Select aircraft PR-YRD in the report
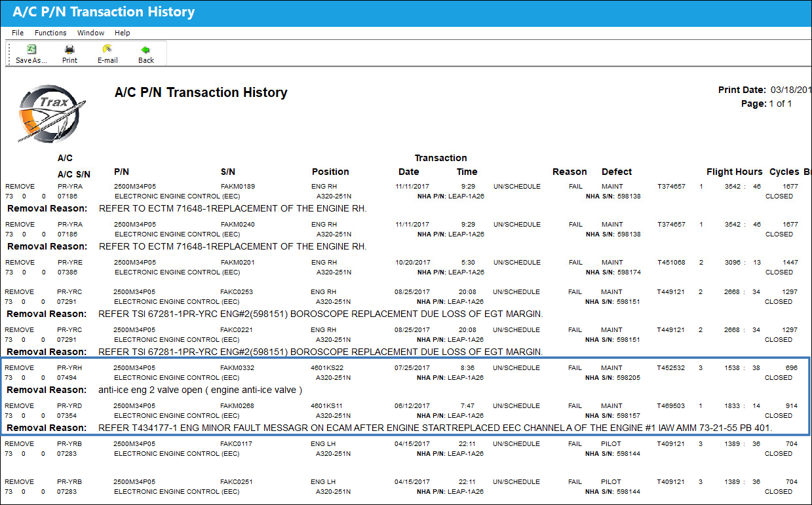This screenshot has height=505, width=812. [x=70, y=406]
